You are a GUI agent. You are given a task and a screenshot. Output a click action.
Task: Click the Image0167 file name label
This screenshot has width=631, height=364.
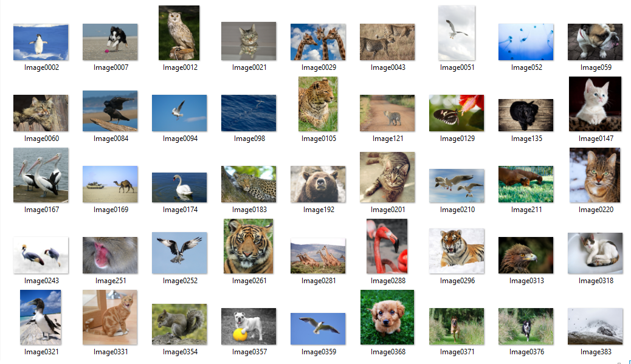pos(41,210)
